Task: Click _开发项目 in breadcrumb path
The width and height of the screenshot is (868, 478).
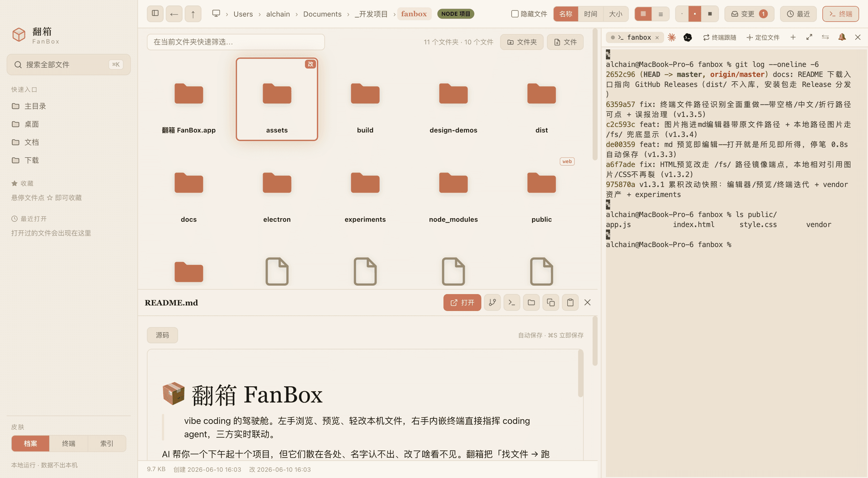Action: 371,14
